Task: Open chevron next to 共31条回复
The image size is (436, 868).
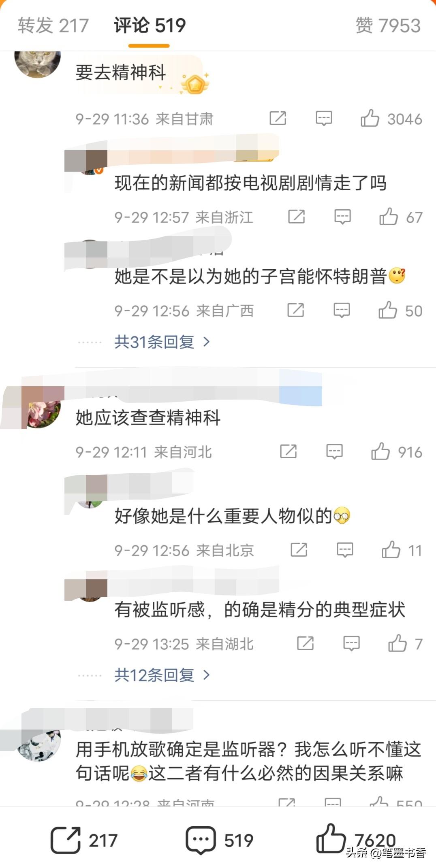Action: (x=206, y=342)
